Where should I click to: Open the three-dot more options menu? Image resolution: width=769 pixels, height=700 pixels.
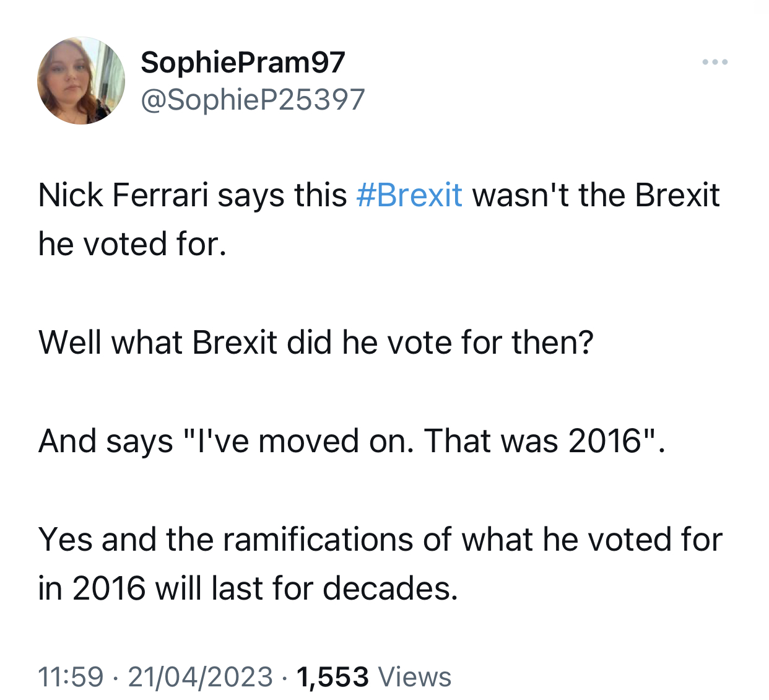(x=715, y=62)
